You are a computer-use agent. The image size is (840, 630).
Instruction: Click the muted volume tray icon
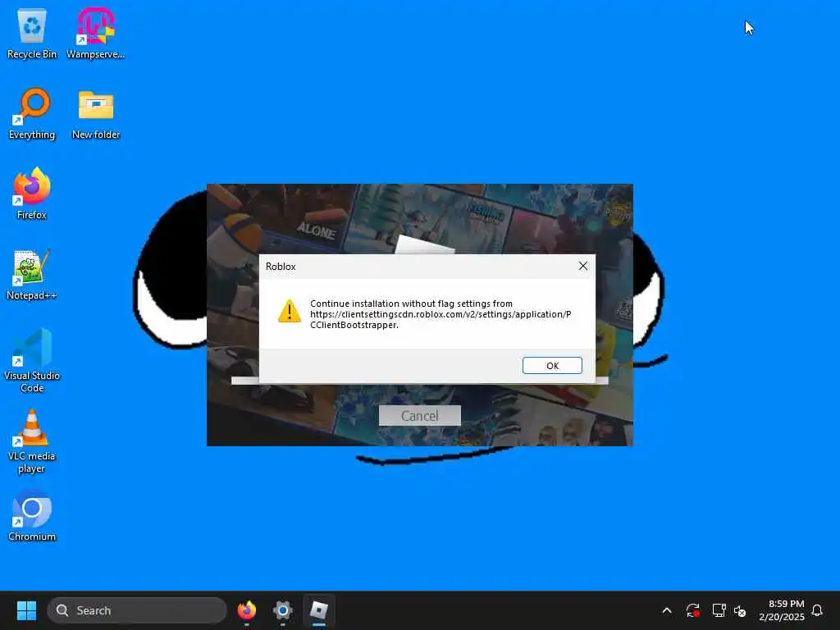(x=740, y=610)
